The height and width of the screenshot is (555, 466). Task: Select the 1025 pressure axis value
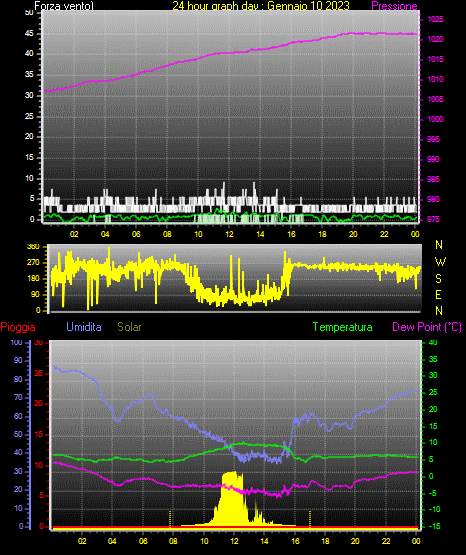[x=435, y=19]
